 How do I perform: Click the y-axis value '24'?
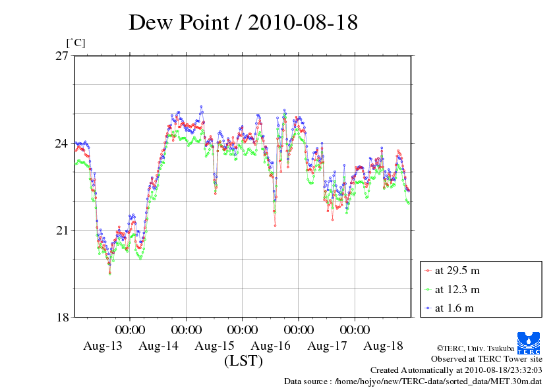(x=61, y=143)
